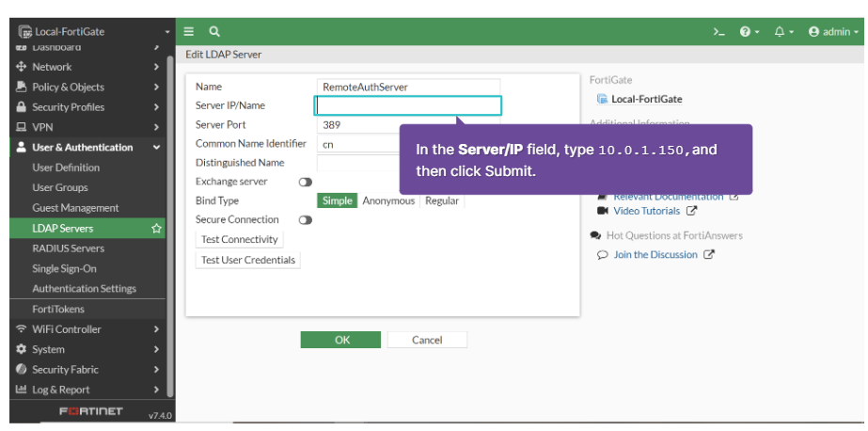Open the notifications bell icon

click(780, 32)
